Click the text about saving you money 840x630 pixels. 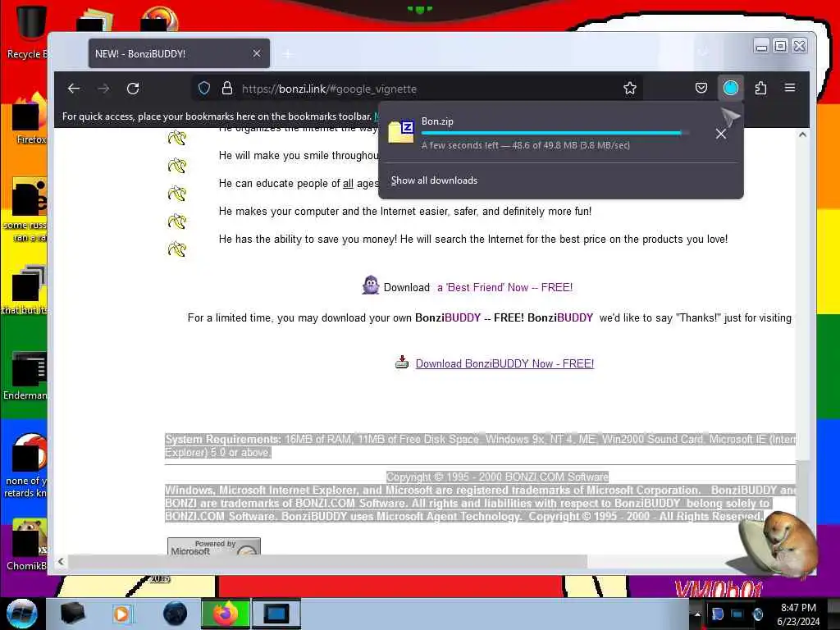coord(473,239)
